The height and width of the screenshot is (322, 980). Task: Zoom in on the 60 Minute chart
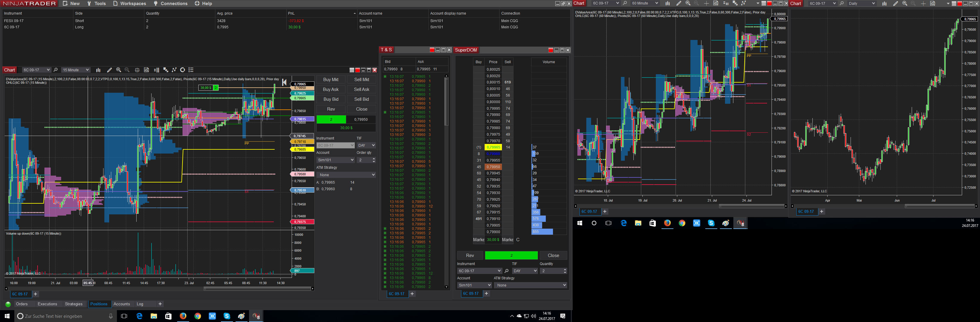688,3
